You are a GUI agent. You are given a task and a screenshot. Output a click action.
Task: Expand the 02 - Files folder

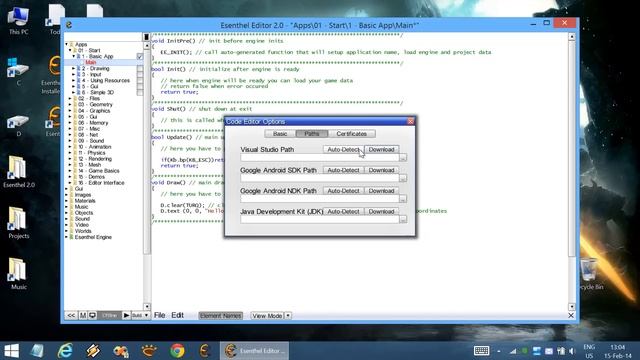tap(70, 98)
